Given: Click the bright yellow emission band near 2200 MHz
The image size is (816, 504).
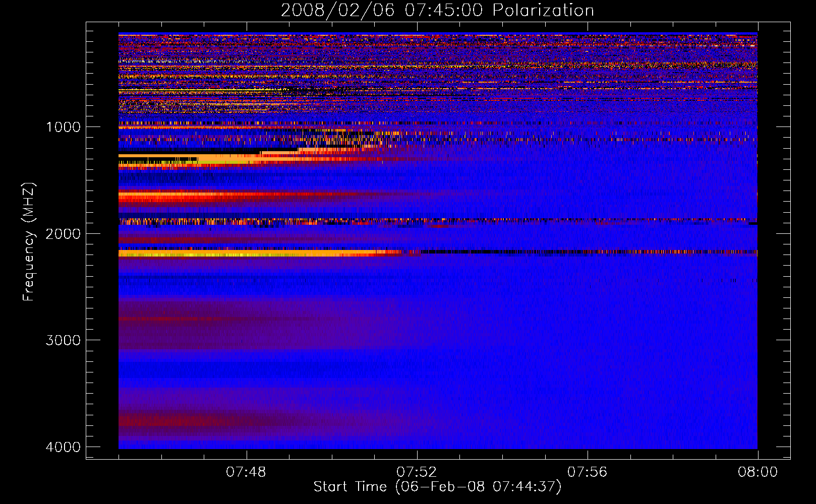Looking at the screenshot, I should coord(252,253).
